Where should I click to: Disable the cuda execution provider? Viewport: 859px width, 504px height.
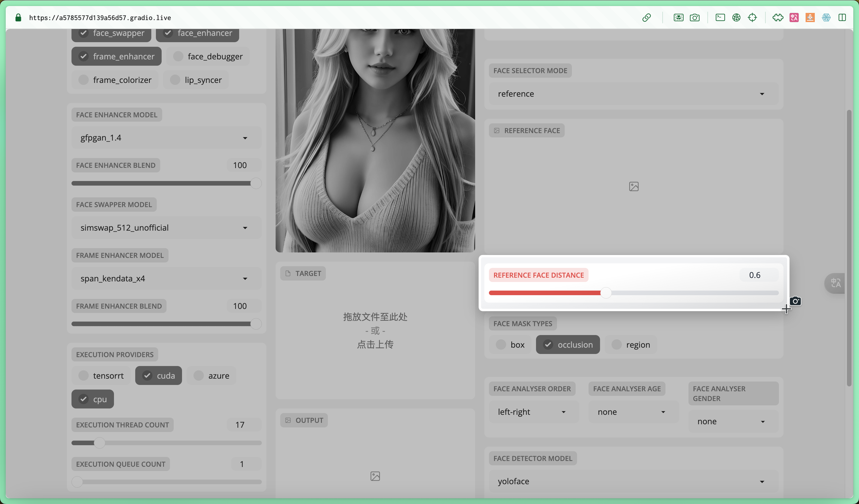[158, 375]
